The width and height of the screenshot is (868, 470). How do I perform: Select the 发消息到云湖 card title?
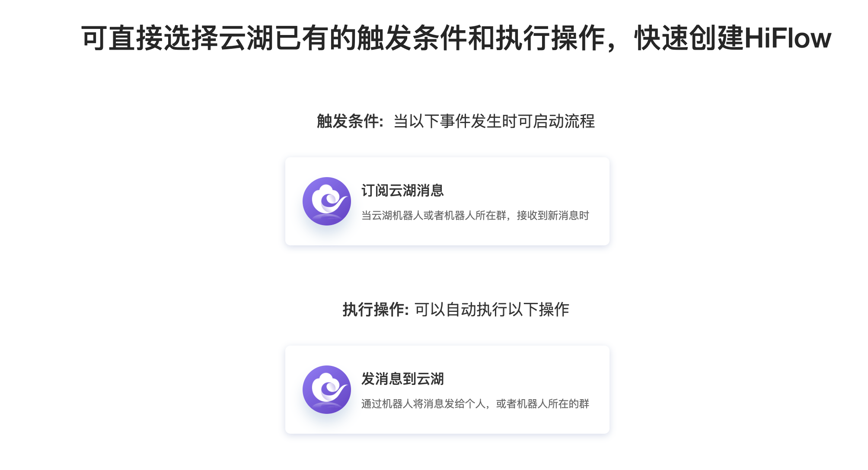click(x=402, y=379)
